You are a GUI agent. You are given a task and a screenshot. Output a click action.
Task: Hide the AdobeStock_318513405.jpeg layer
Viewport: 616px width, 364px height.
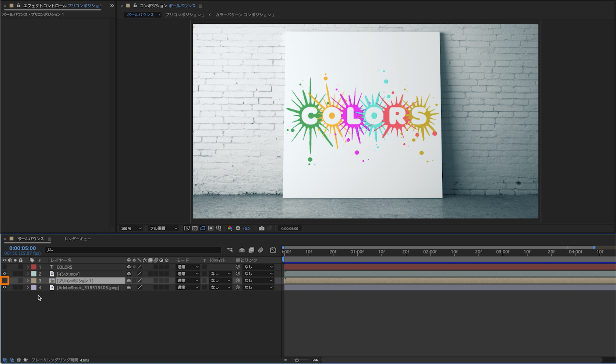[x=5, y=287]
